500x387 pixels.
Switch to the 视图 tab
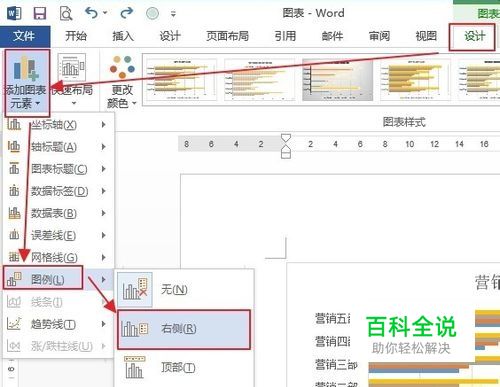(426, 36)
